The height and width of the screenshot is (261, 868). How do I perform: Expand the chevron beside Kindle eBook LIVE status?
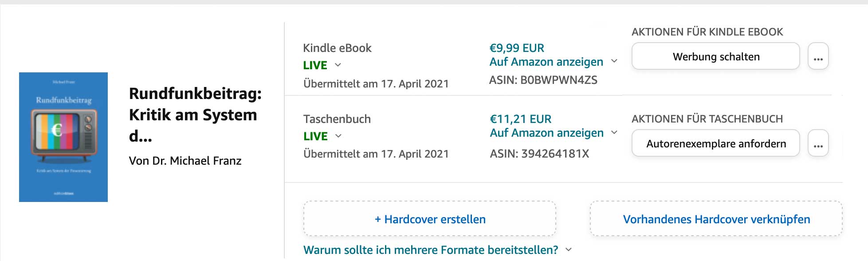click(x=338, y=65)
